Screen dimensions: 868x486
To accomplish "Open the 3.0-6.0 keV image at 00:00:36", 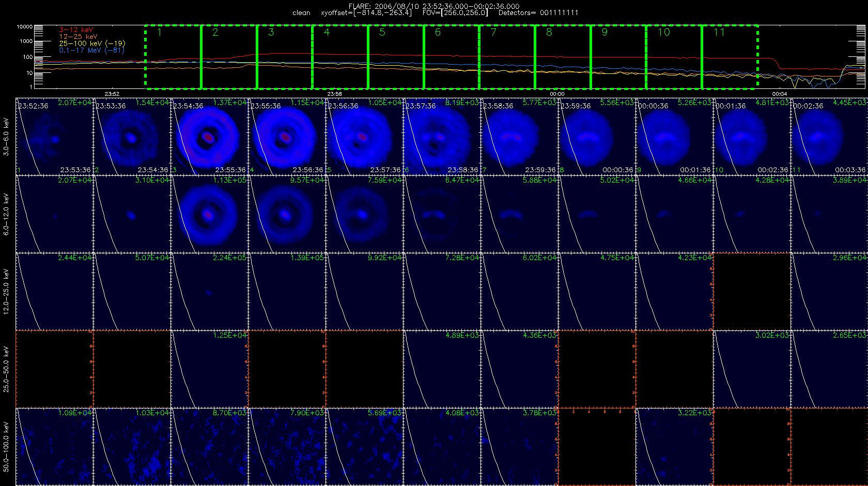I will 675,136.
